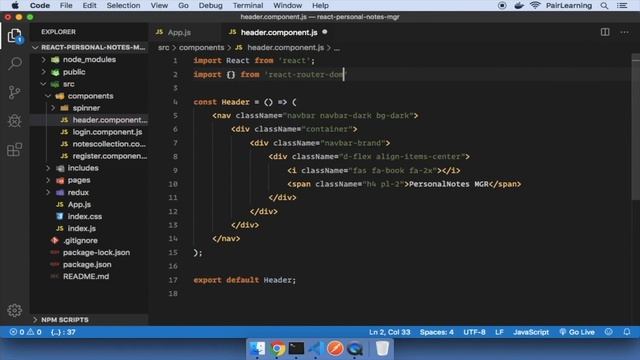Click the feedback smiley in status bar
This screenshot has width=640, height=360.
[609, 332]
